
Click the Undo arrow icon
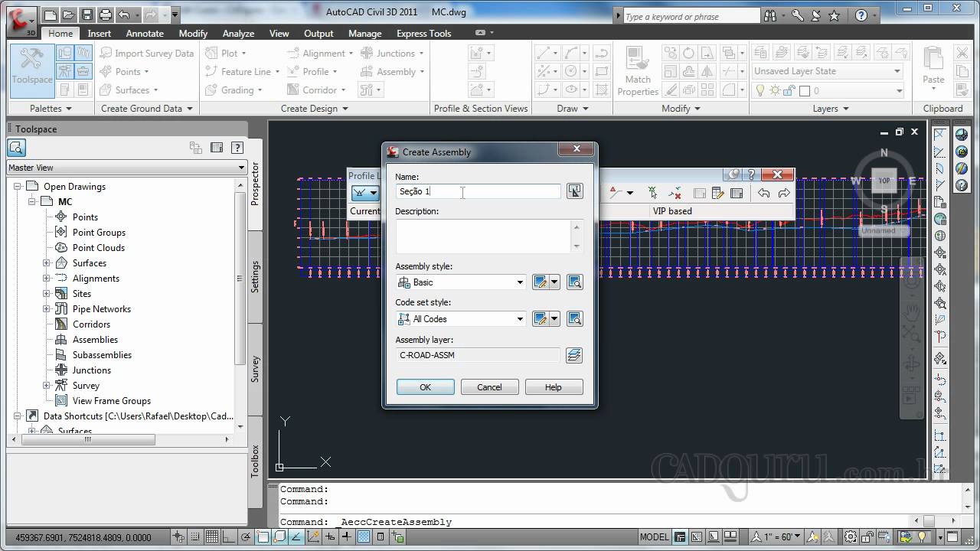(124, 15)
